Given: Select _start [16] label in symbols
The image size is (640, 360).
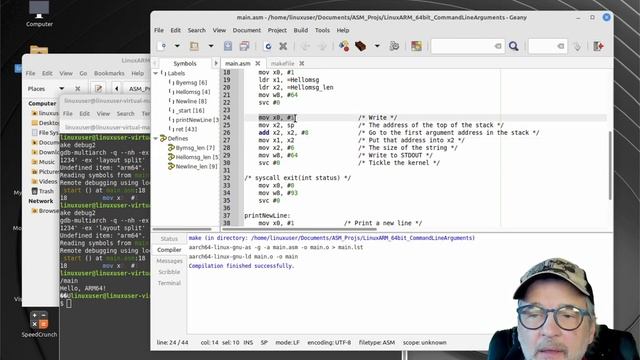Looking at the screenshot, I should 190,111.
